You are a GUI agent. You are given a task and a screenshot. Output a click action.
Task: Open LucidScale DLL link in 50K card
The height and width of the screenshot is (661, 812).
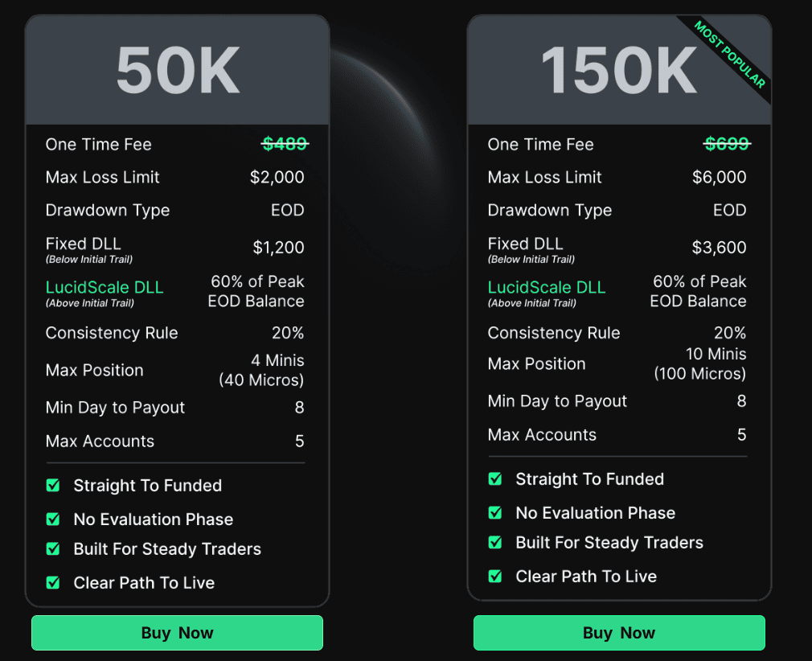(105, 287)
